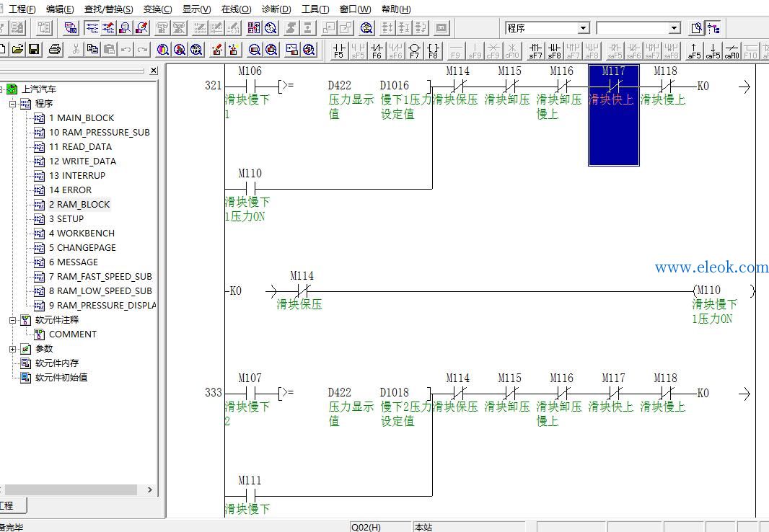Viewport: 769px width, 532px height.
Task: Open the 工具 menu
Action: pos(315,9)
